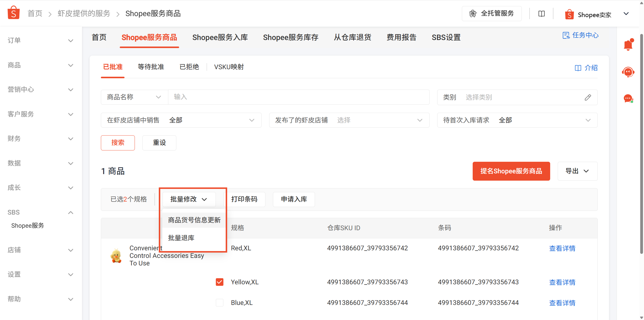Expand the 商品 sidebar menu
644x320 pixels.
pyautogui.click(x=41, y=65)
